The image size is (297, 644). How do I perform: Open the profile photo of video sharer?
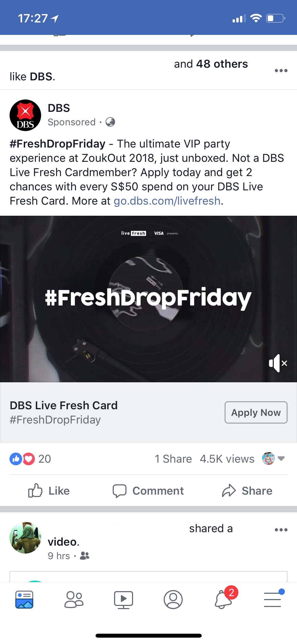click(x=25, y=538)
